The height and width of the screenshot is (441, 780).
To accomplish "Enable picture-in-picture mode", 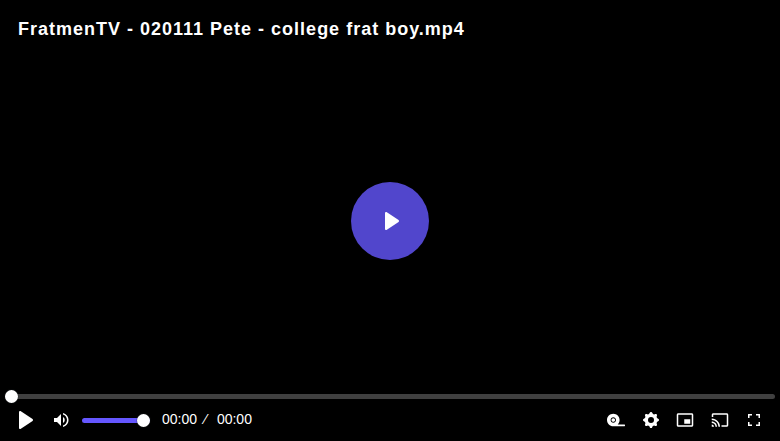I will (685, 420).
